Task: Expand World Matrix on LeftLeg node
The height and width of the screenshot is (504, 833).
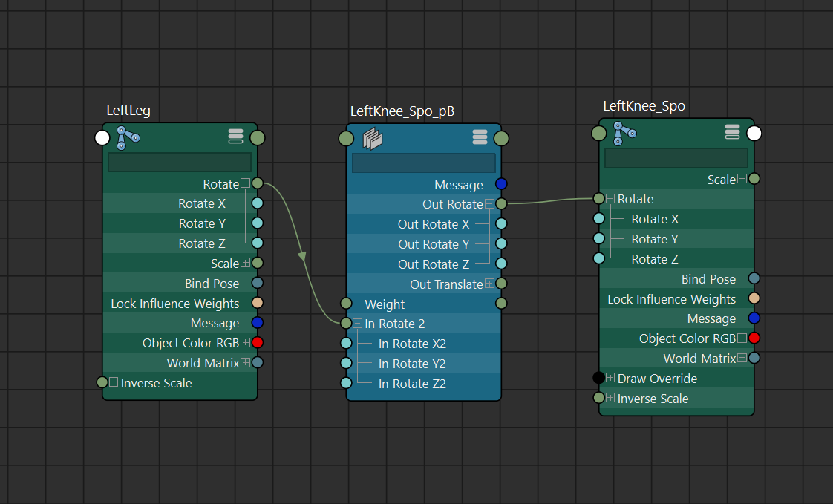Action: coord(245,363)
